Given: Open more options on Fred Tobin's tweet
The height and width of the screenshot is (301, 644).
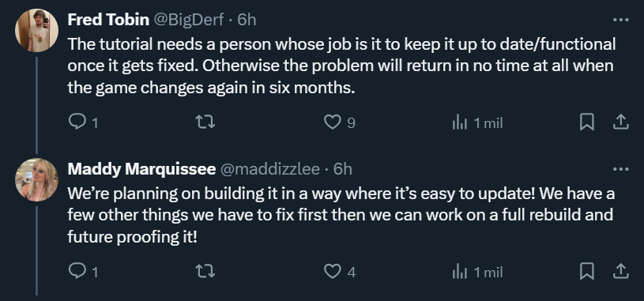Looking at the screenshot, I should 620,20.
